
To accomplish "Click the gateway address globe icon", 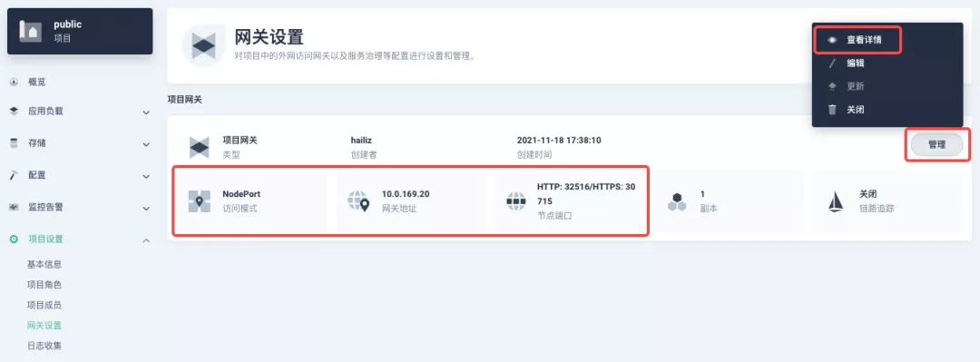I will (x=358, y=201).
